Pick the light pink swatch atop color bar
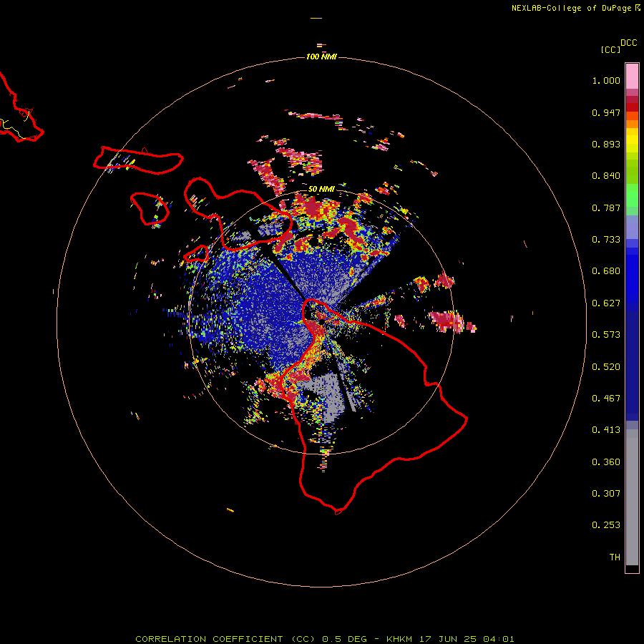The width and height of the screenshot is (644, 644). 632,77
